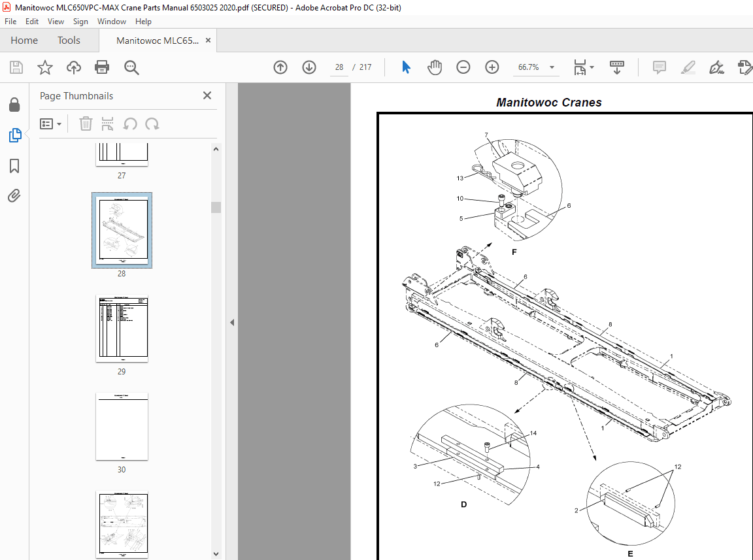Zoom out using the minus icon

click(x=463, y=67)
